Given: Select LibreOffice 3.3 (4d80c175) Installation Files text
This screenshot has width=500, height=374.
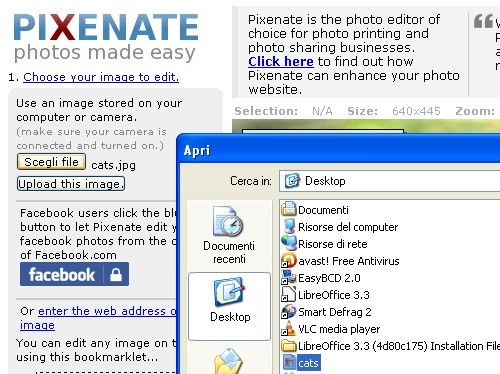Looking at the screenshot, I should pos(399,346).
